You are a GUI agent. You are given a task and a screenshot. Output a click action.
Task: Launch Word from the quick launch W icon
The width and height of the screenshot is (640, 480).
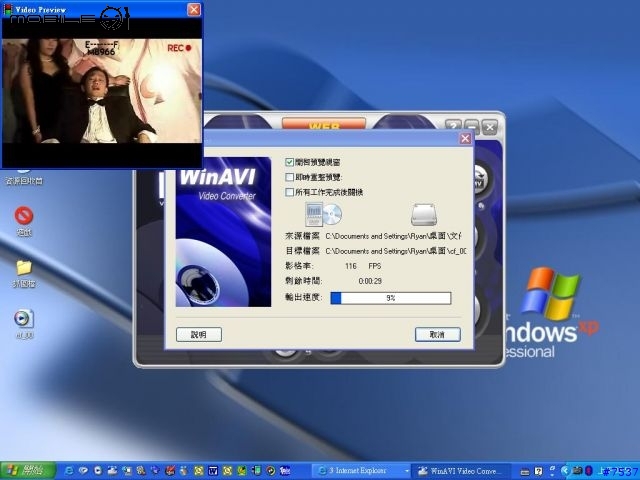pos(213,471)
